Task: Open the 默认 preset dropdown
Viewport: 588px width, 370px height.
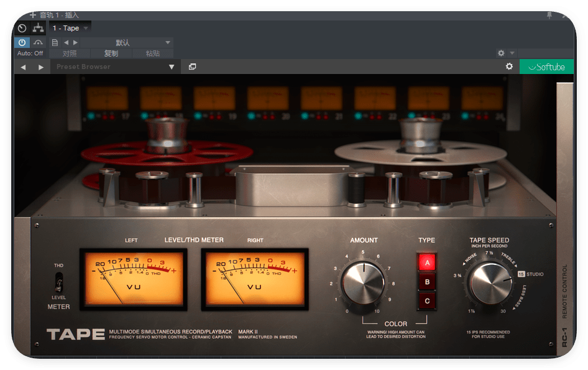Action: [x=127, y=42]
